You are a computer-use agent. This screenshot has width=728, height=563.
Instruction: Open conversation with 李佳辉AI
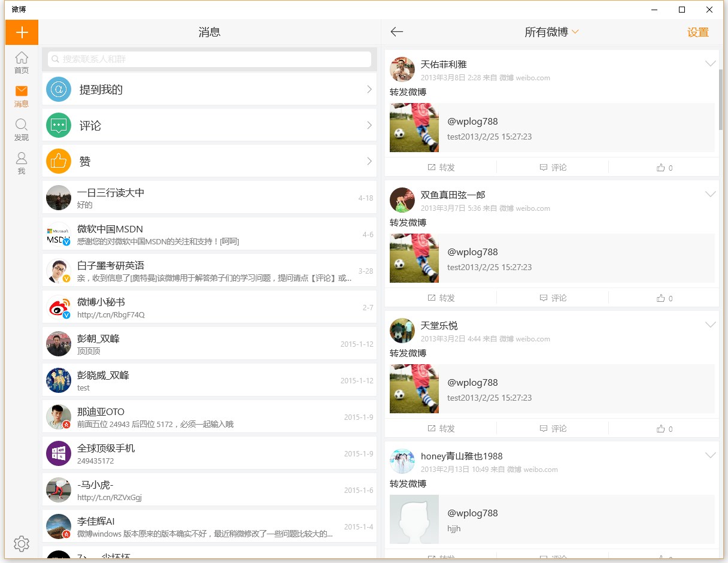(210, 526)
